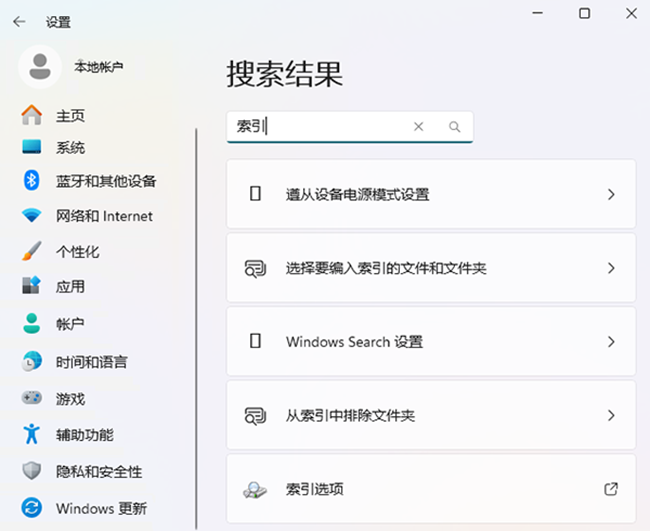Click the 本地帐户 profile avatar
650x531 pixels.
click(x=40, y=67)
